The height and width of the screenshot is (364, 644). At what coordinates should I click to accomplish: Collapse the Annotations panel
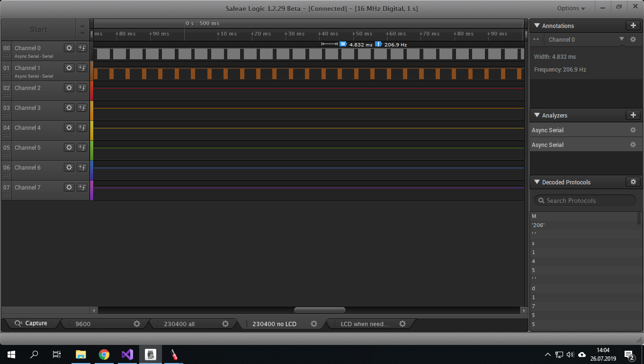tap(537, 26)
